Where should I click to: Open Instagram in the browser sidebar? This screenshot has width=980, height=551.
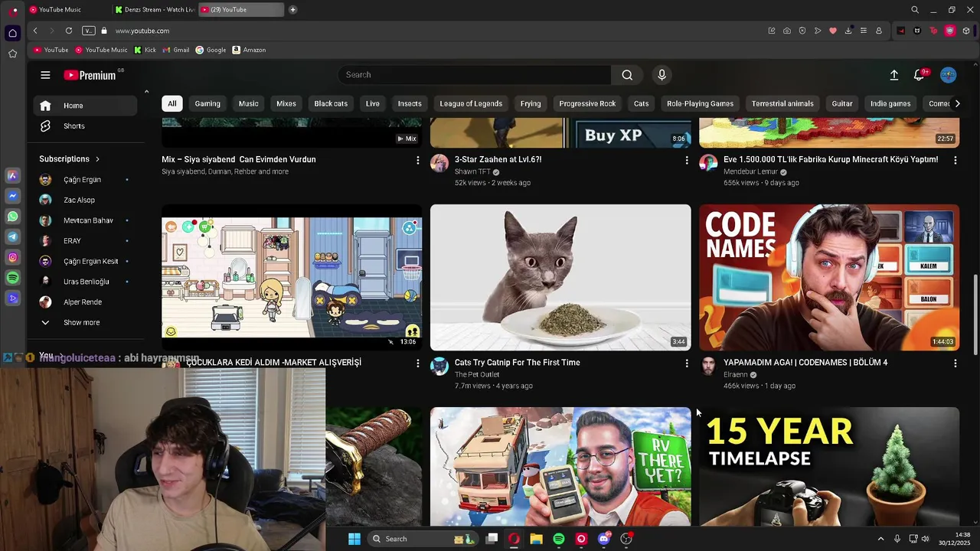point(12,257)
